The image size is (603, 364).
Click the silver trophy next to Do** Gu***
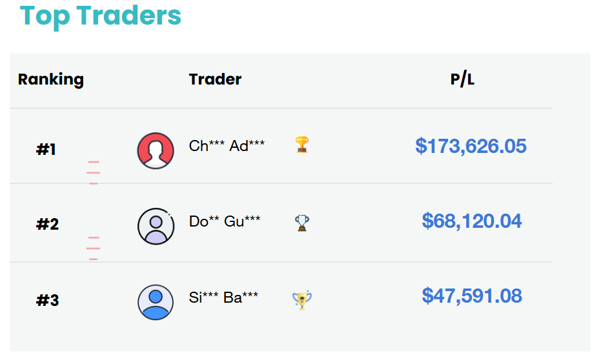(x=302, y=223)
